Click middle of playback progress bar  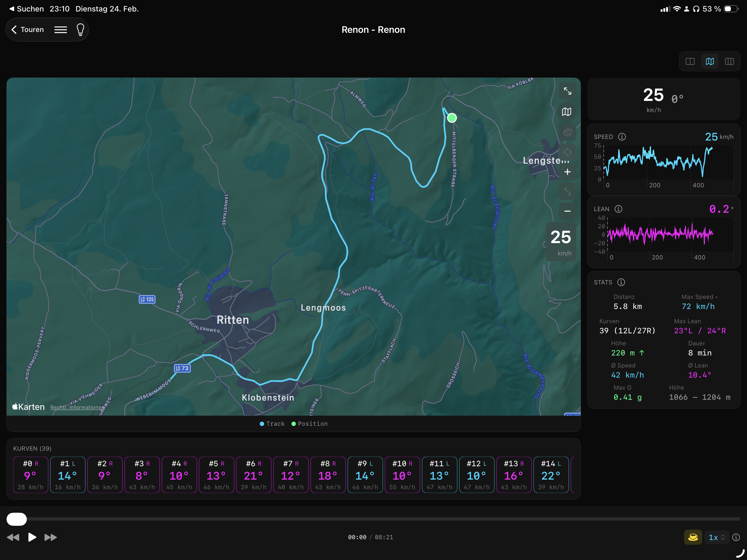click(x=373, y=519)
